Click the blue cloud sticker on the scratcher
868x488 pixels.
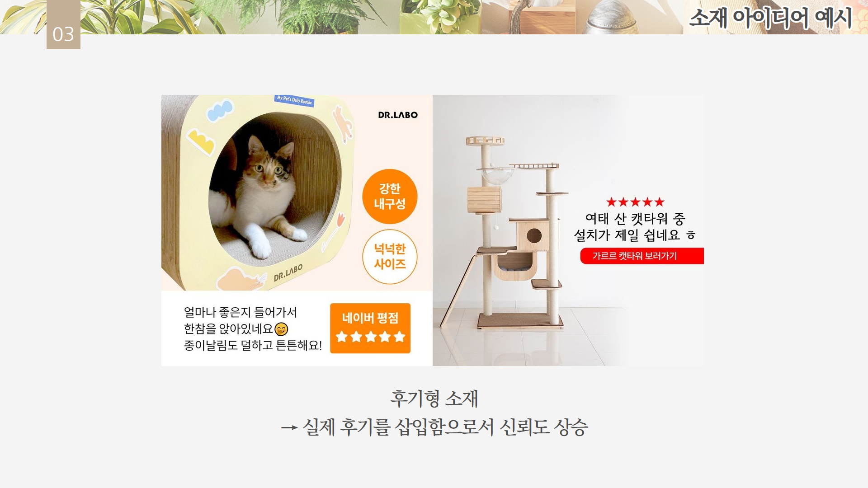[220, 111]
